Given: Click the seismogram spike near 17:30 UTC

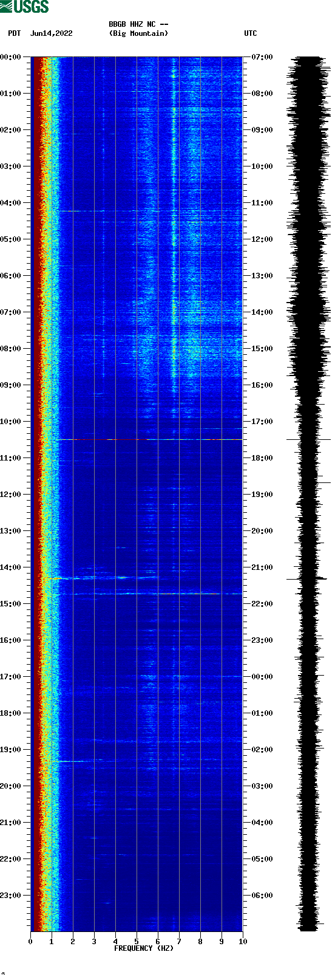Looking at the screenshot, I should (308, 439).
